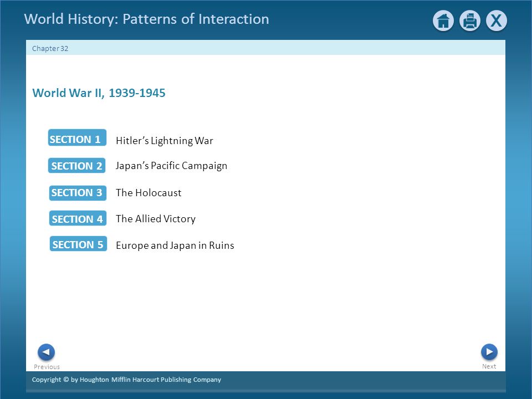Select "Japan's Pacific Campaign" title
This screenshot has height=399, width=532.
coord(171,166)
